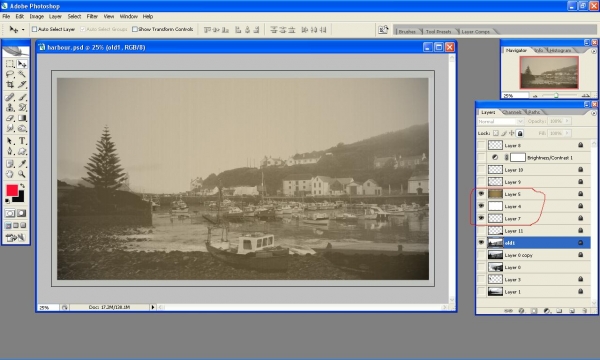Select the Type tool

pyautogui.click(x=22, y=141)
